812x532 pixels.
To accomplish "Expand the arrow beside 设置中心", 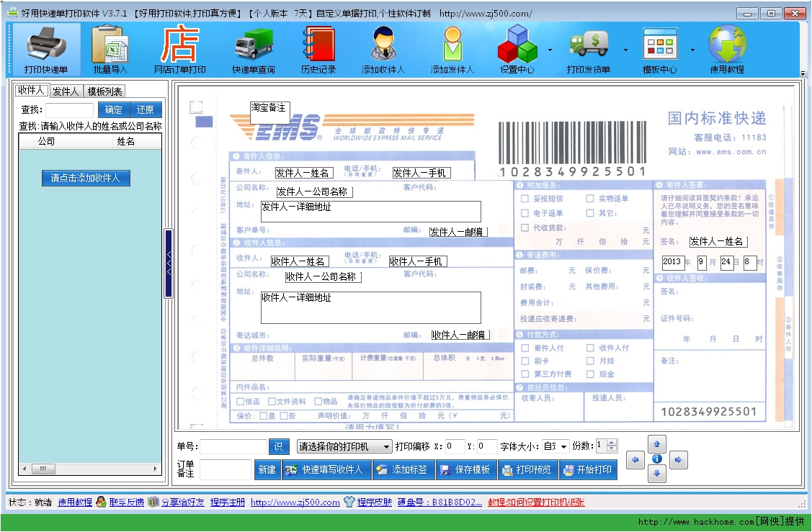I will (x=550, y=50).
